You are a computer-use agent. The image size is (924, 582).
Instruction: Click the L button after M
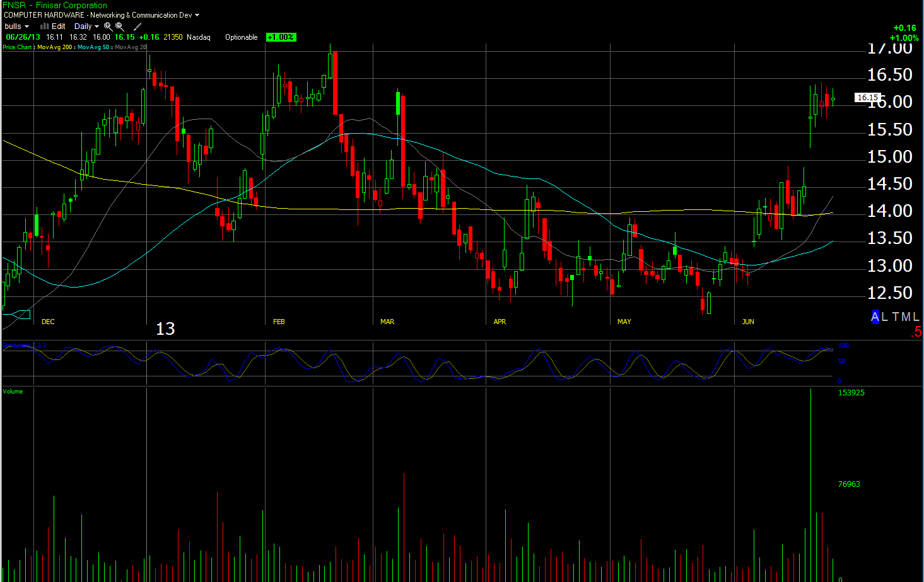pyautogui.click(x=916, y=317)
